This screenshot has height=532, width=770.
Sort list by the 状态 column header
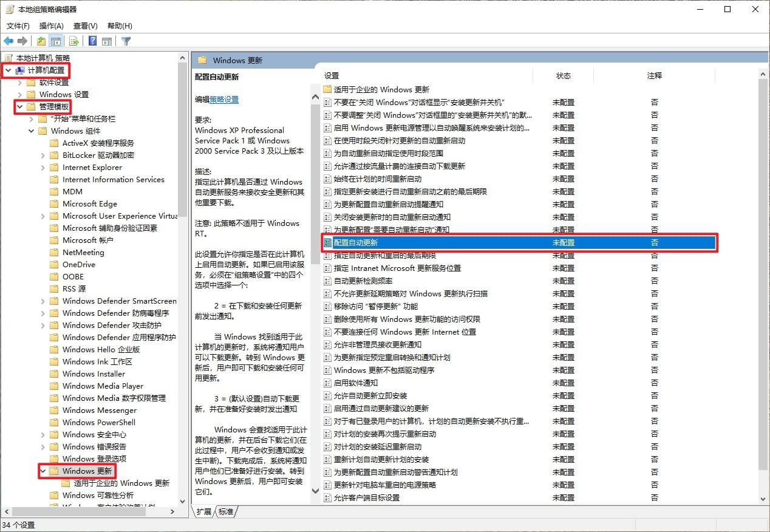[563, 76]
